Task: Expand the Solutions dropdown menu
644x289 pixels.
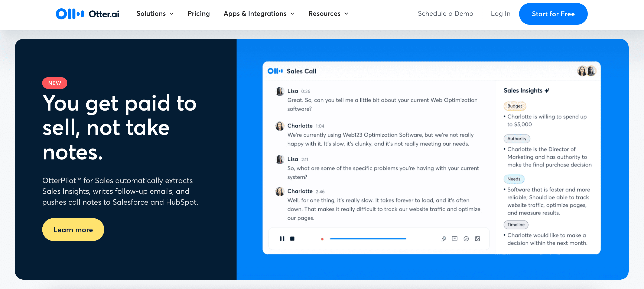Action: click(155, 13)
